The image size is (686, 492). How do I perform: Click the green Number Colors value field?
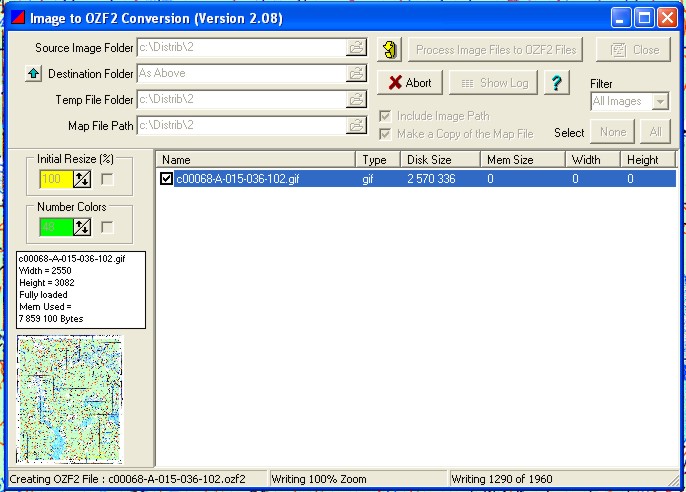click(x=56, y=227)
